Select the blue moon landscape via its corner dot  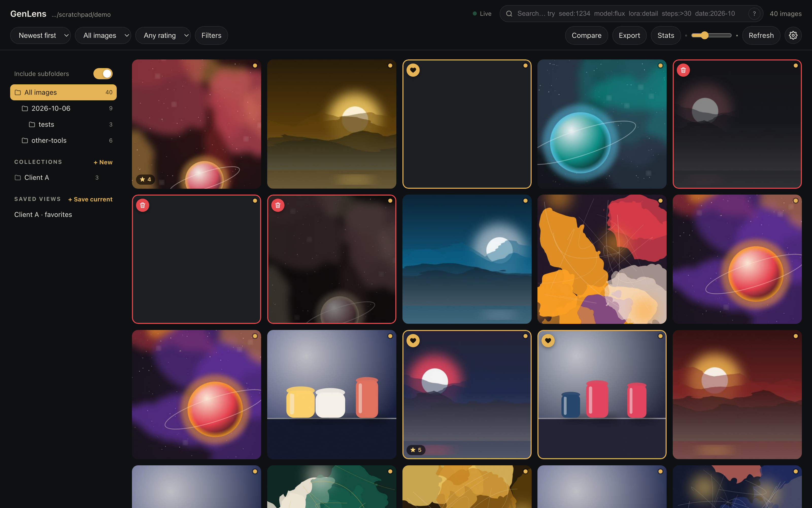(526, 201)
